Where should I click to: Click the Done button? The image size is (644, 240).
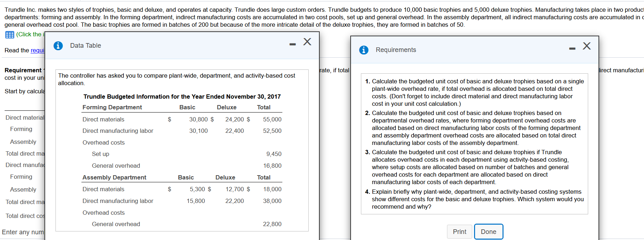[x=489, y=232]
